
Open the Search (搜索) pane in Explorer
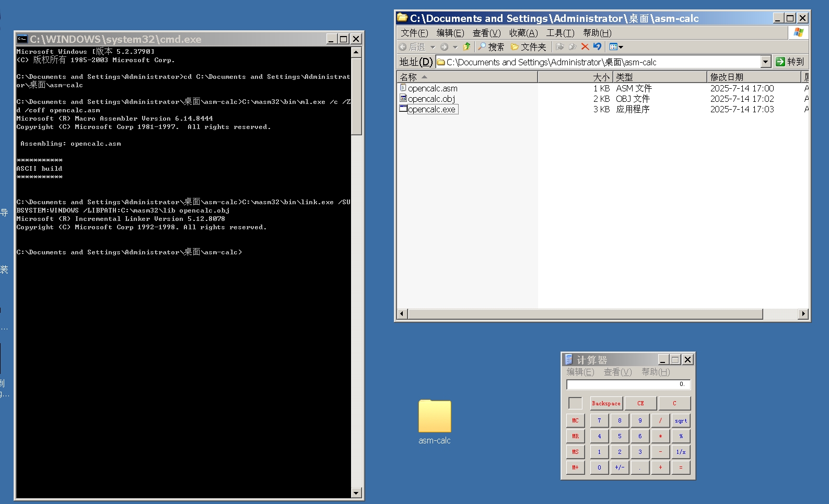pos(491,47)
